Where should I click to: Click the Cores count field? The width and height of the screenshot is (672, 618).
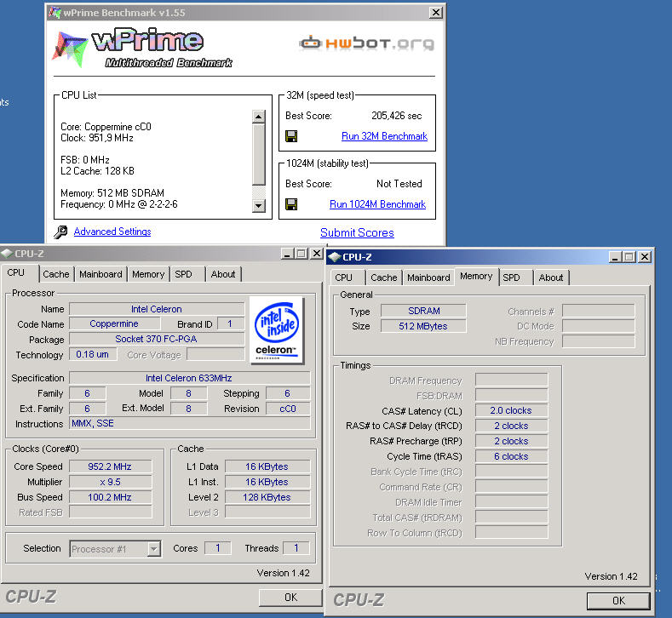point(218,548)
